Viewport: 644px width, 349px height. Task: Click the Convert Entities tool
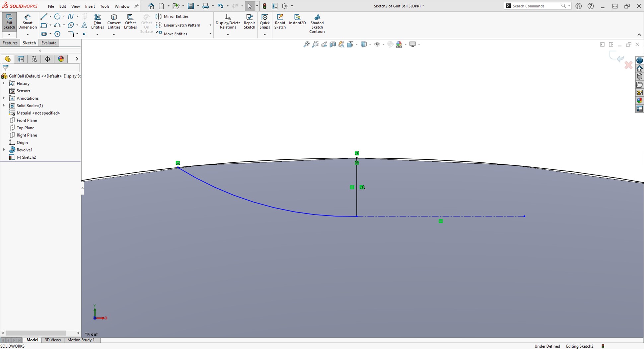point(114,21)
